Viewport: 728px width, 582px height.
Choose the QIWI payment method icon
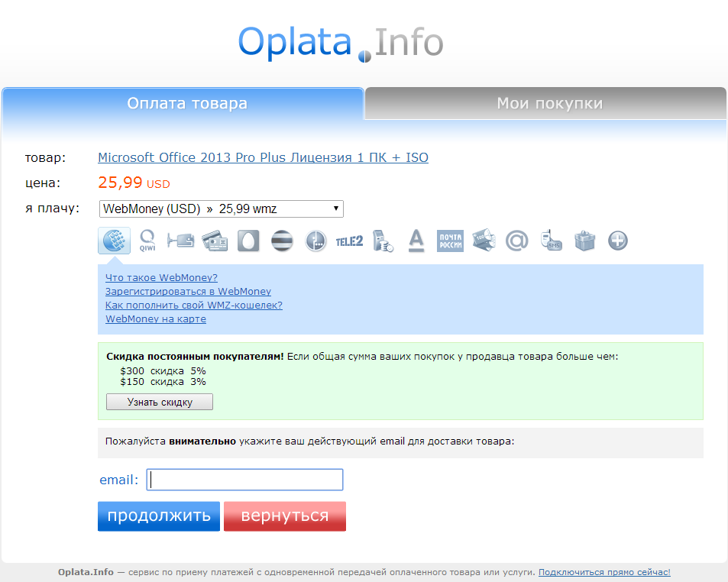pyautogui.click(x=147, y=241)
